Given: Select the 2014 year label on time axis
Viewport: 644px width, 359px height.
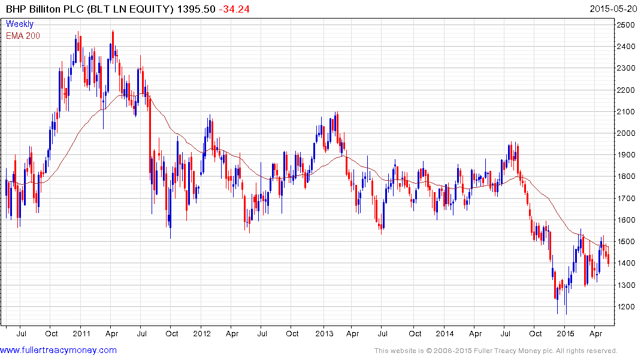Looking at the screenshot, I should (x=445, y=333).
